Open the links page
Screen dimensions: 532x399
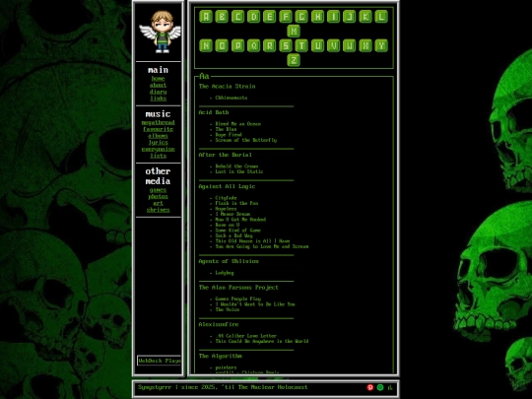(158, 99)
